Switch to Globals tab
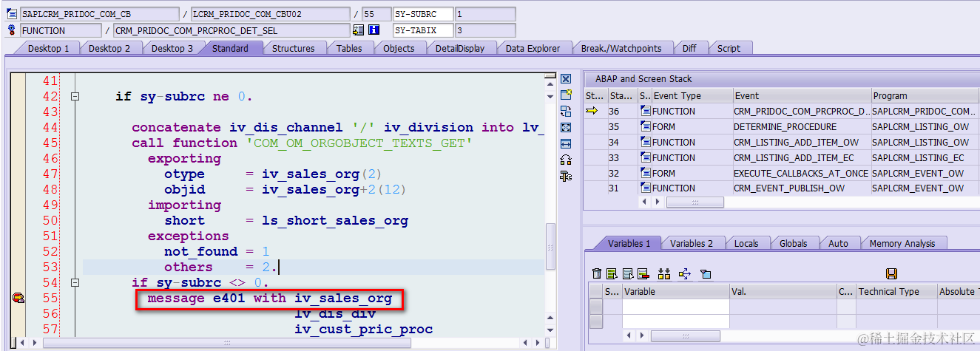 click(x=793, y=243)
